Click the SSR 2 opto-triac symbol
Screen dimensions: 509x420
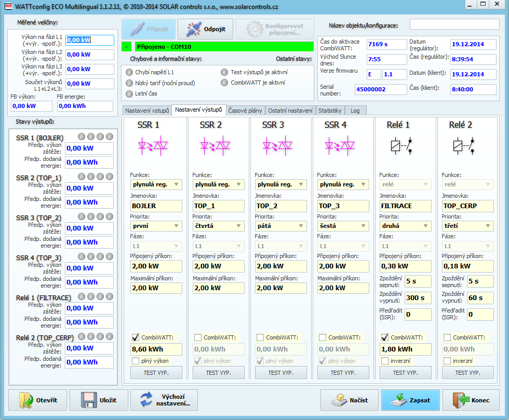215,146
